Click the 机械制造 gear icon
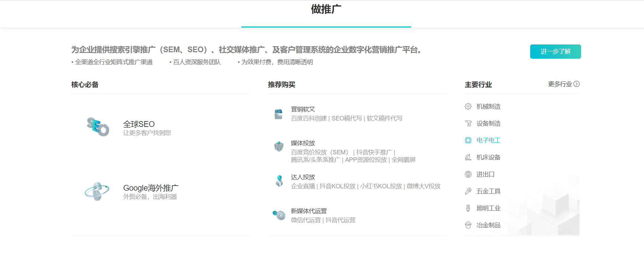Image resolution: width=644 pixels, height=267 pixels. 468,107
